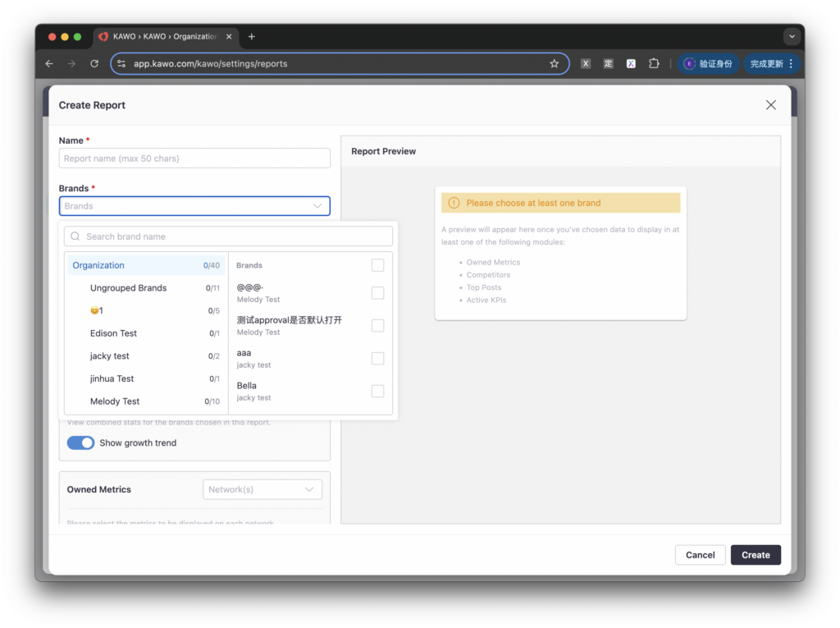Click the search magnifier in brand search
Image resolution: width=840 pixels, height=628 pixels.
(x=75, y=236)
